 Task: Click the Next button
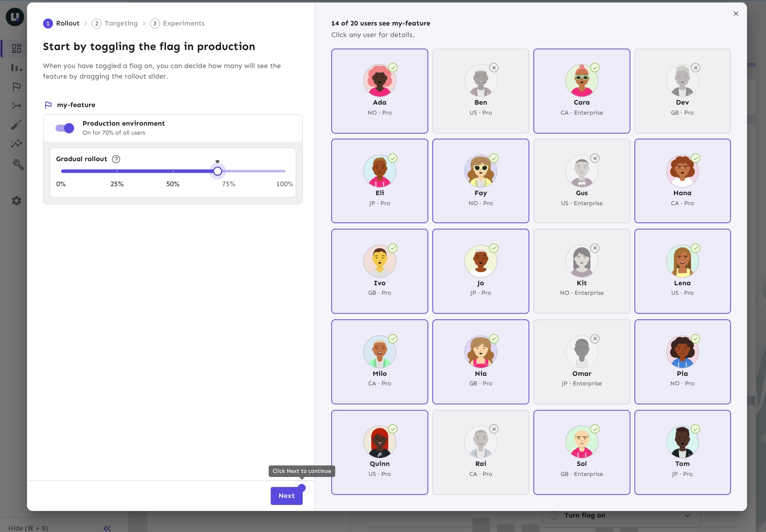(x=287, y=496)
